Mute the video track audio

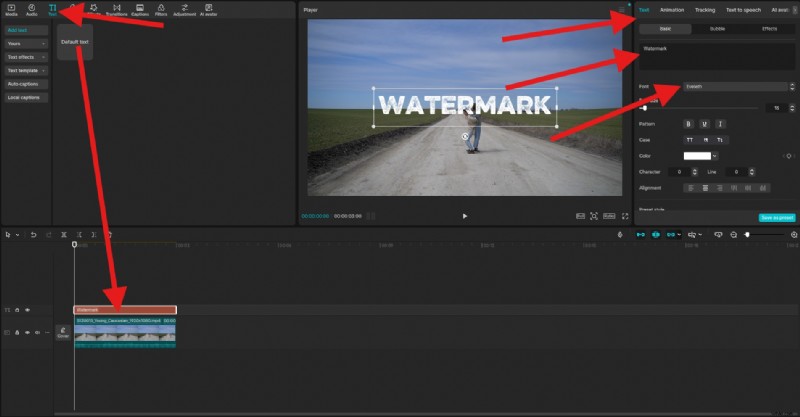point(37,333)
